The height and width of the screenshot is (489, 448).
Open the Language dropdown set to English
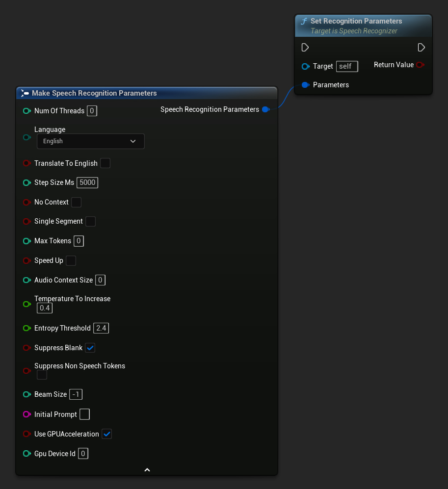[x=90, y=141]
